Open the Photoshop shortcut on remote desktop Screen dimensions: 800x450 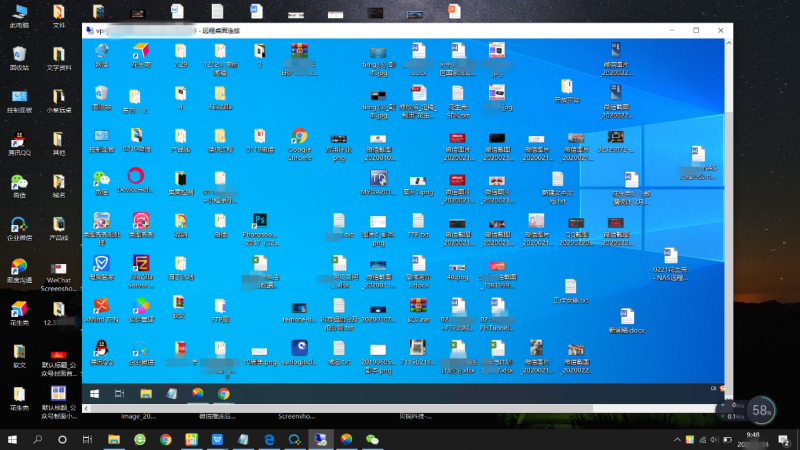259,221
